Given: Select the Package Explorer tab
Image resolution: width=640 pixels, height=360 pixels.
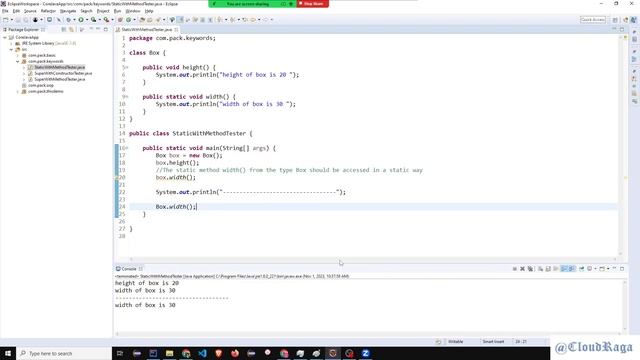Looking at the screenshot, I should (x=23, y=29).
